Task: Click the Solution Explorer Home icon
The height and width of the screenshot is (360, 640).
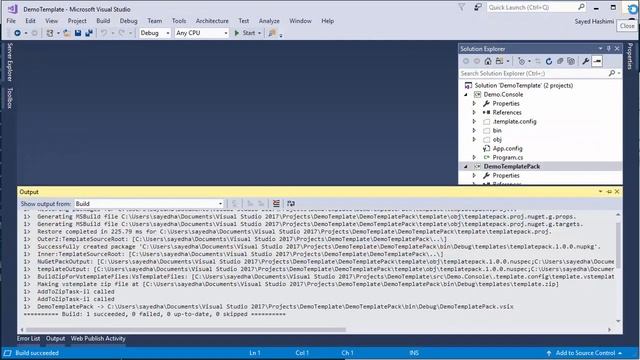Action: 488,61
